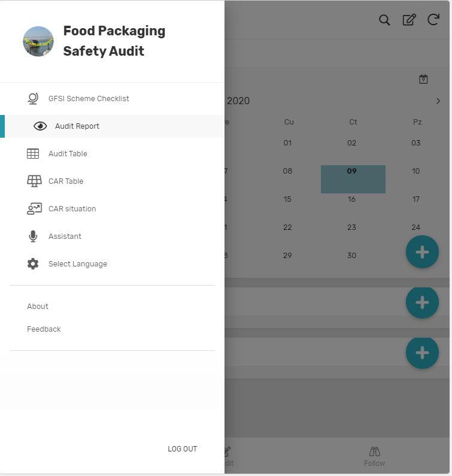
Task: Click the profile avatar picture
Action: [38, 41]
